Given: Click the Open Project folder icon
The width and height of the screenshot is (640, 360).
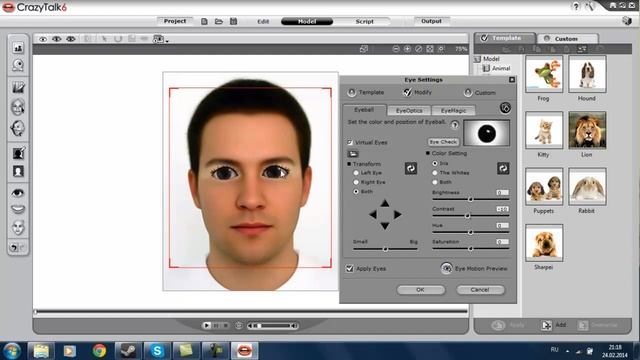Looking at the screenshot, I should pos(219,21).
